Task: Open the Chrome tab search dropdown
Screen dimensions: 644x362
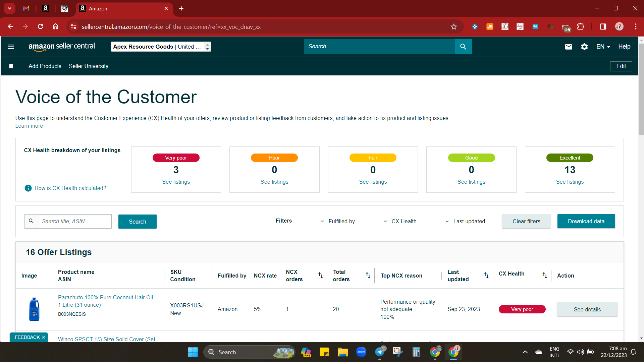Action: pyautogui.click(x=9, y=8)
